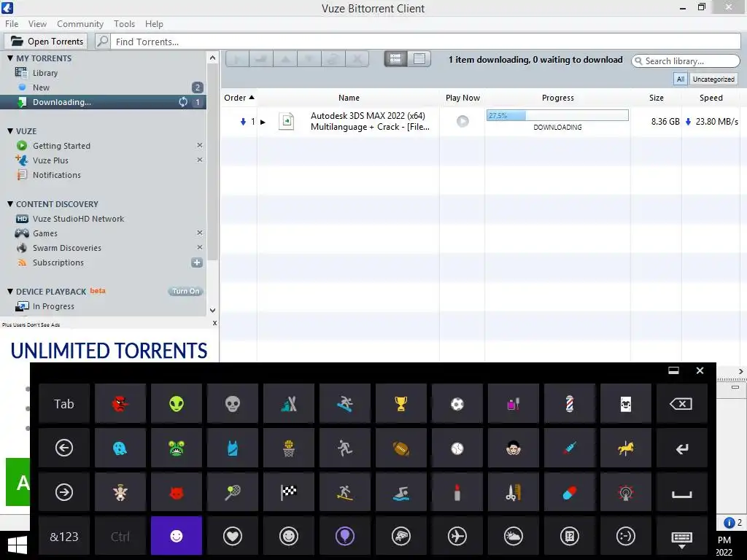Sort by Name column header

(x=349, y=98)
